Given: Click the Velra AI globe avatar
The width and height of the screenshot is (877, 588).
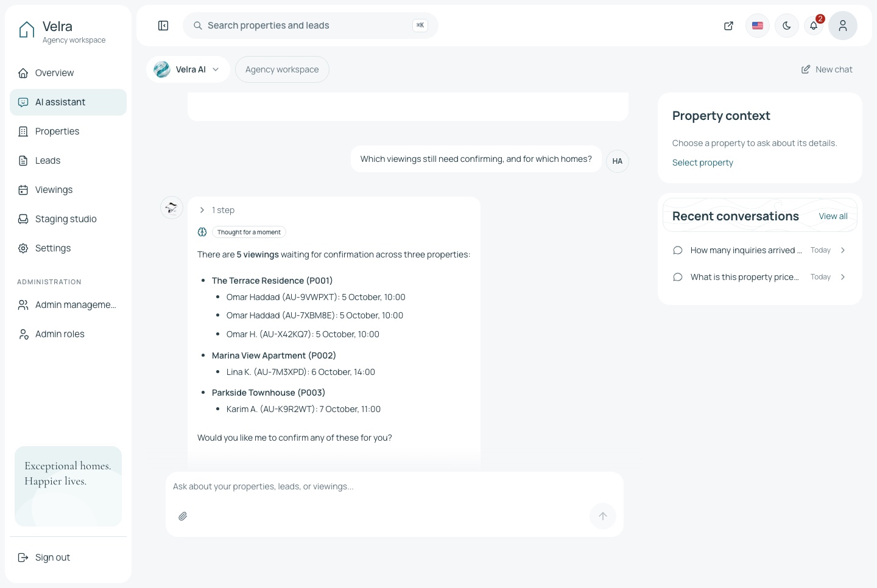Looking at the screenshot, I should click(162, 69).
